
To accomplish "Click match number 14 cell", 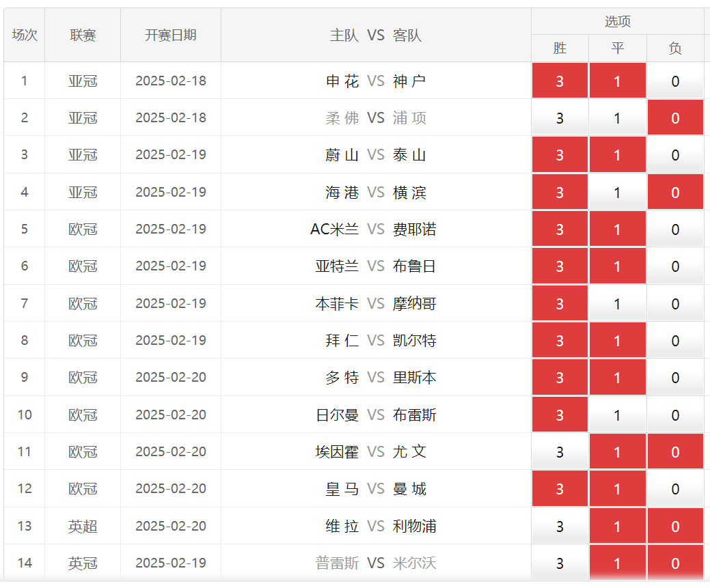I will [25, 563].
